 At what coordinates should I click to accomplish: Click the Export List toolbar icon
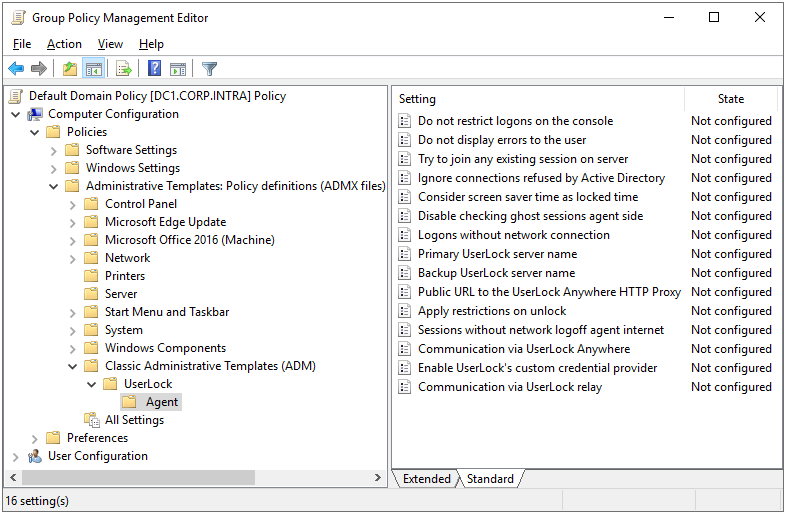click(x=124, y=69)
